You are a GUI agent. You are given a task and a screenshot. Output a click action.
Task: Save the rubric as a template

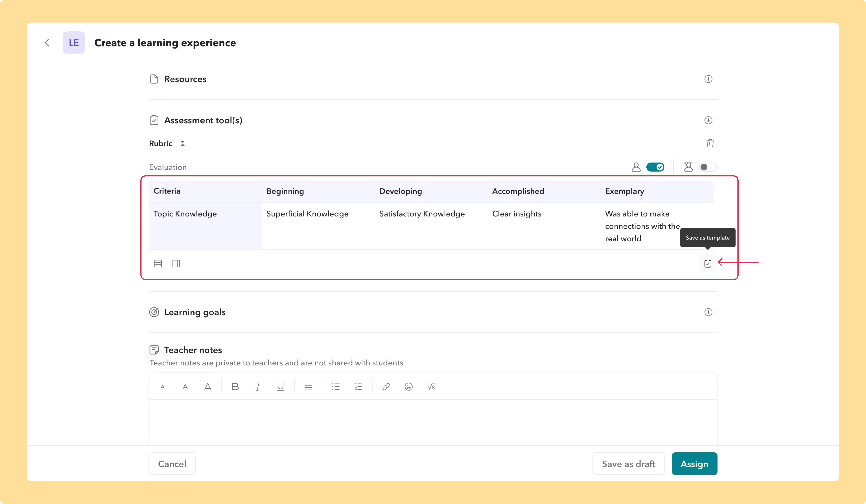[x=708, y=264]
